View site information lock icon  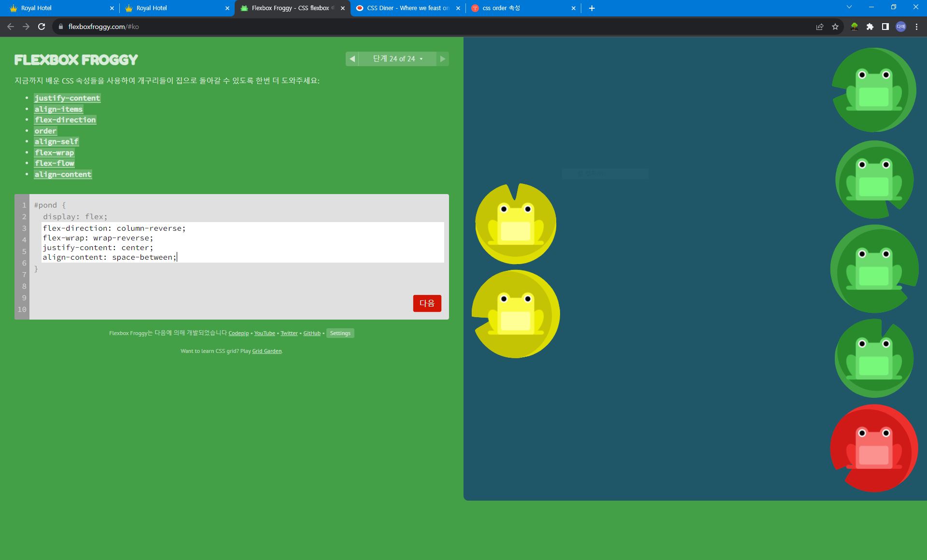60,27
